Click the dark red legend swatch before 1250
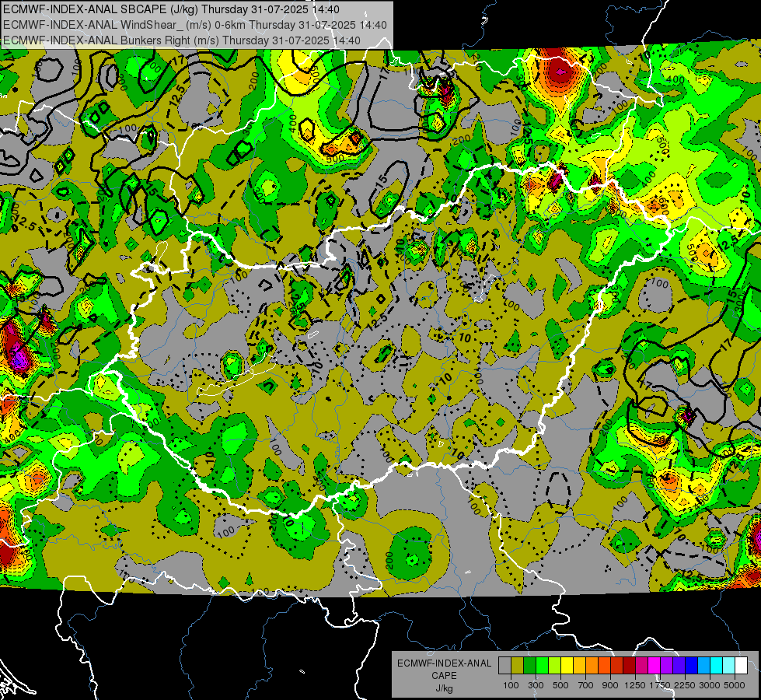This screenshot has height=700, width=761. [629, 666]
